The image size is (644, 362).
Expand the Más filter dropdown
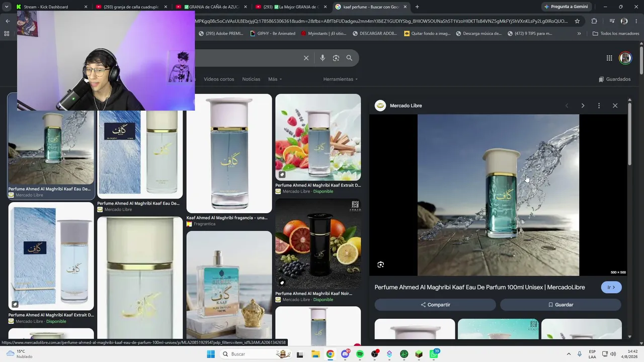click(275, 79)
